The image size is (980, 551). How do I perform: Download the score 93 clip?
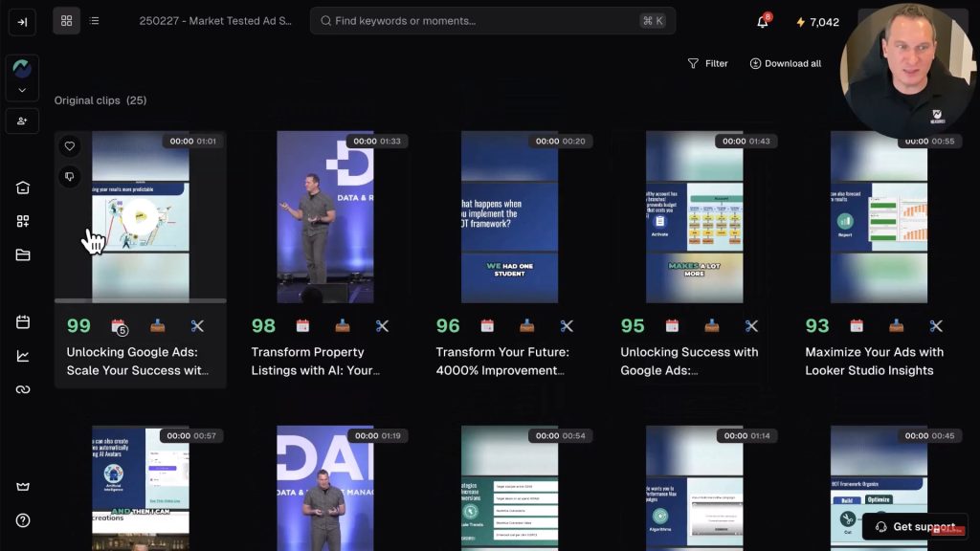(896, 325)
